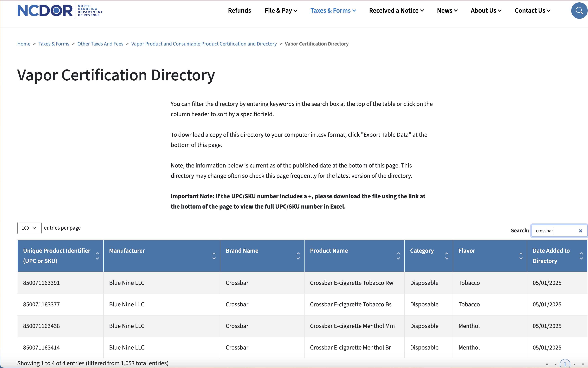Open the site search magnifier icon
The image size is (588, 368).
click(x=579, y=10)
